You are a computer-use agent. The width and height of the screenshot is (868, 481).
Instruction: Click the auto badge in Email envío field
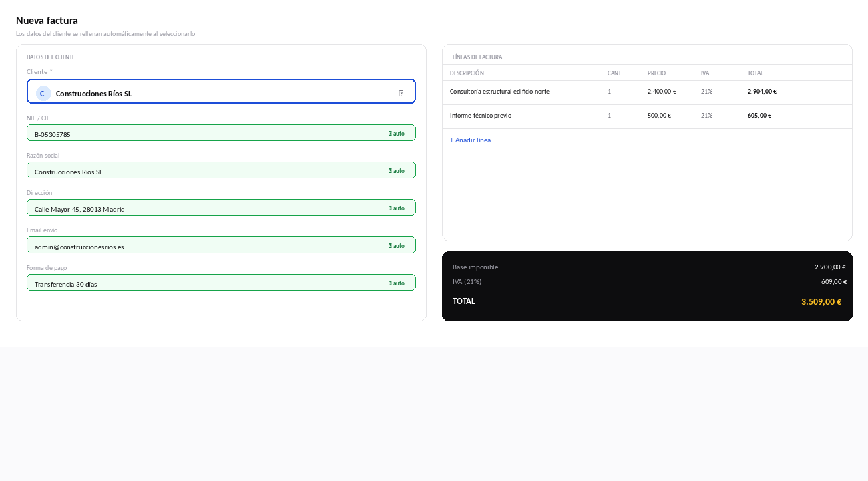point(397,246)
